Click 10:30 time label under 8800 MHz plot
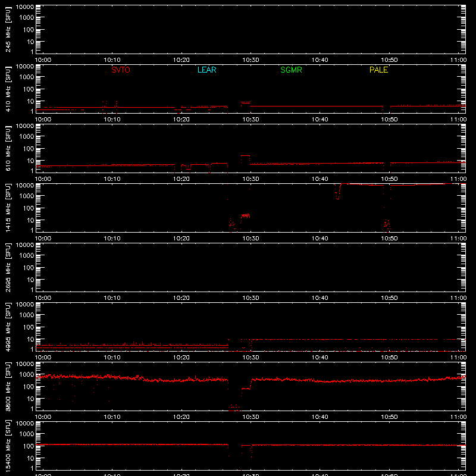The width and height of the screenshot is (476, 476). [x=250, y=417]
